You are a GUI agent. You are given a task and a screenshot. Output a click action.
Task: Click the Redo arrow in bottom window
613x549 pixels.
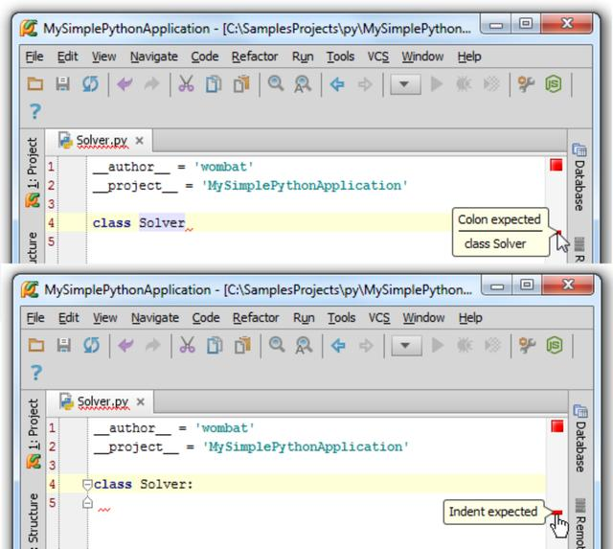pyautogui.click(x=153, y=345)
